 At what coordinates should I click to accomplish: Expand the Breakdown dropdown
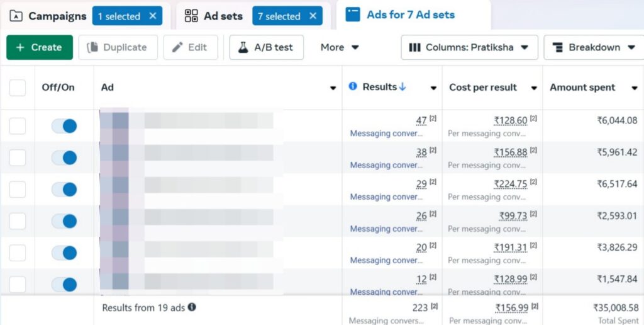(593, 47)
